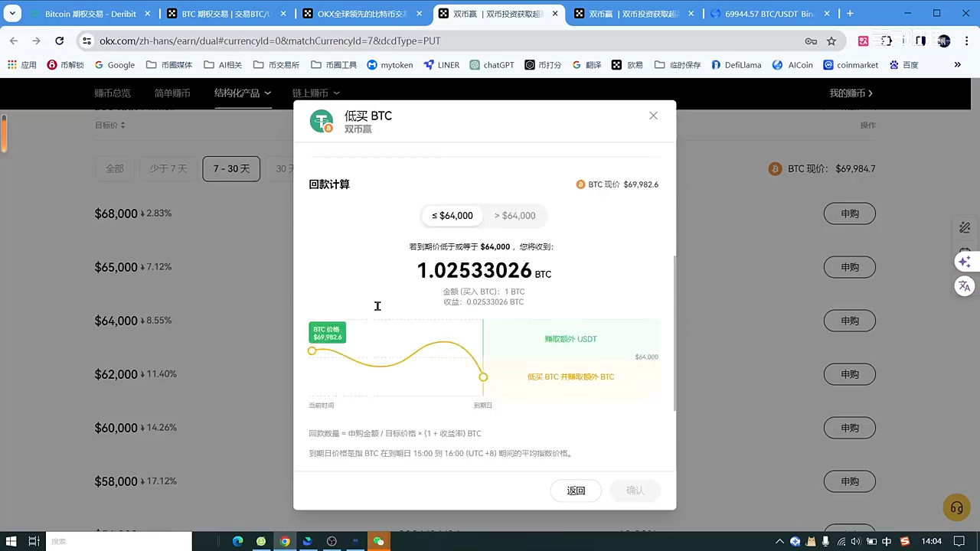Open the AICoin bookmark
The height and width of the screenshot is (551, 980).
793,65
